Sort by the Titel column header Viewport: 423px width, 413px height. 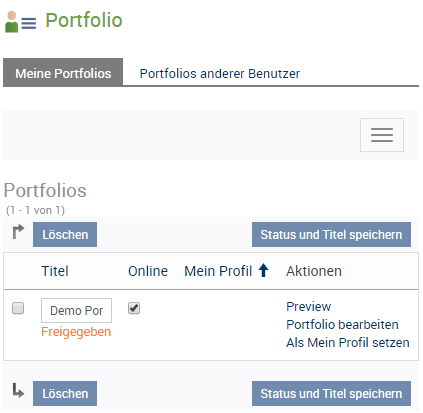click(x=55, y=271)
